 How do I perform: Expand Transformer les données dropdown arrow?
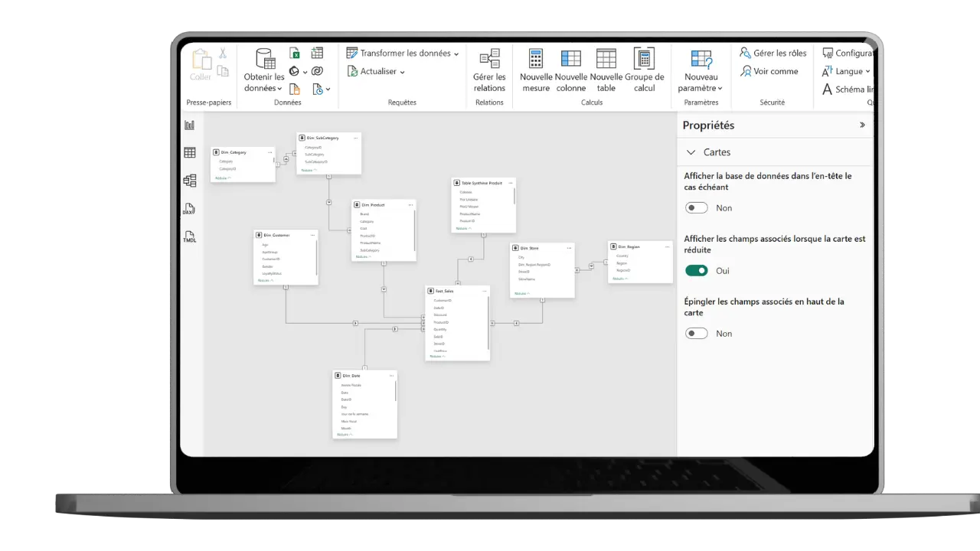(456, 54)
